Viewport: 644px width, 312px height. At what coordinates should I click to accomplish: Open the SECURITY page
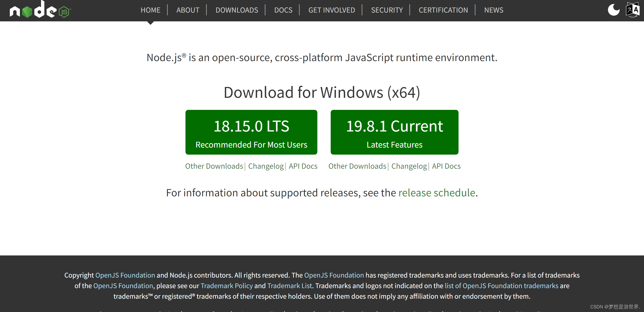click(387, 10)
